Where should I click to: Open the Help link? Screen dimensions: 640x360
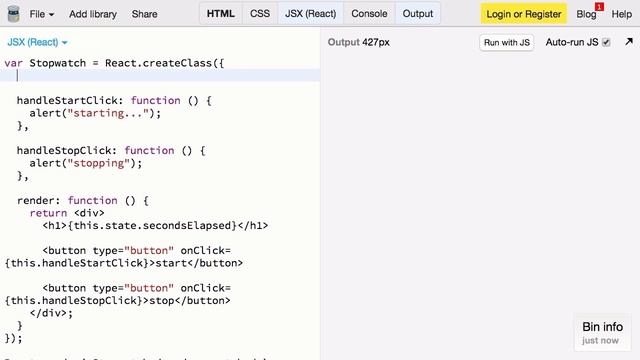point(622,14)
